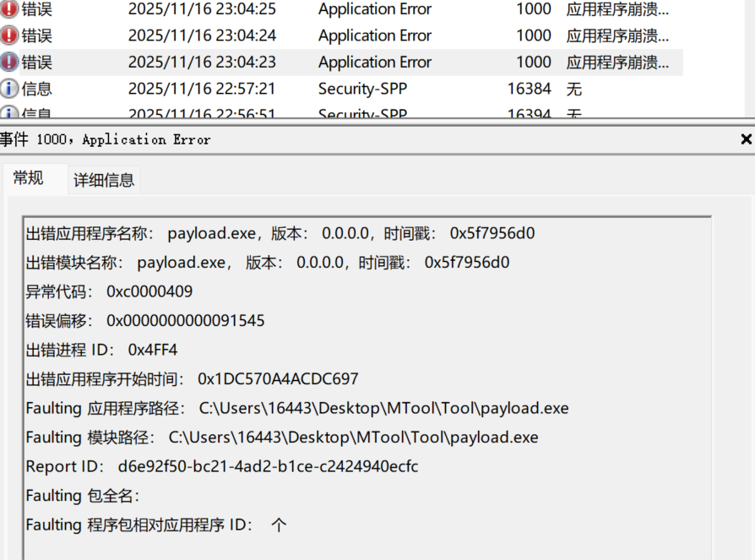Click the event ID 1000 in the first row
Image resolution: width=755 pixels, height=560 pixels.
(533, 10)
